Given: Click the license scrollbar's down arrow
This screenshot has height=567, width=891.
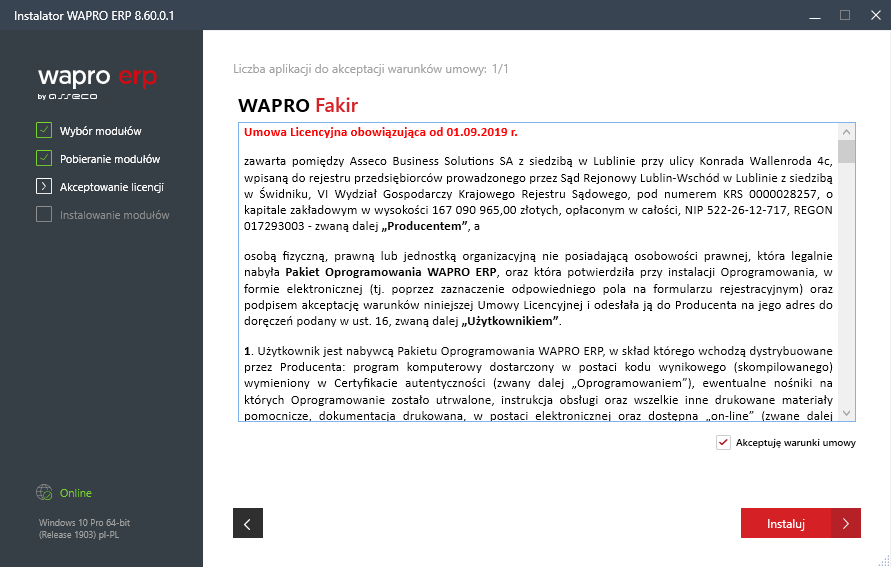Looking at the screenshot, I should 847,412.
